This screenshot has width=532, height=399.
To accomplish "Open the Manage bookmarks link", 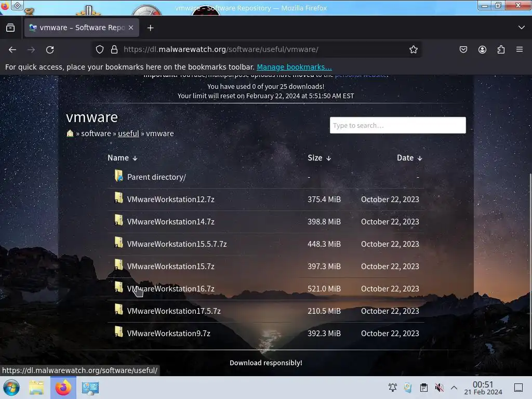I will (294, 67).
